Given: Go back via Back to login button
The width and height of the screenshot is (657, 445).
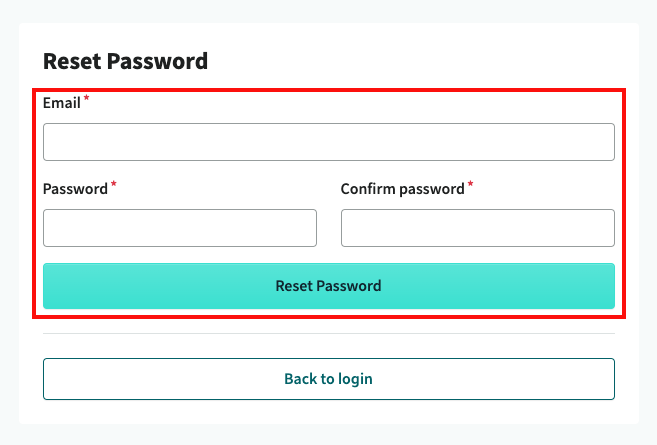Looking at the screenshot, I should (328, 379).
